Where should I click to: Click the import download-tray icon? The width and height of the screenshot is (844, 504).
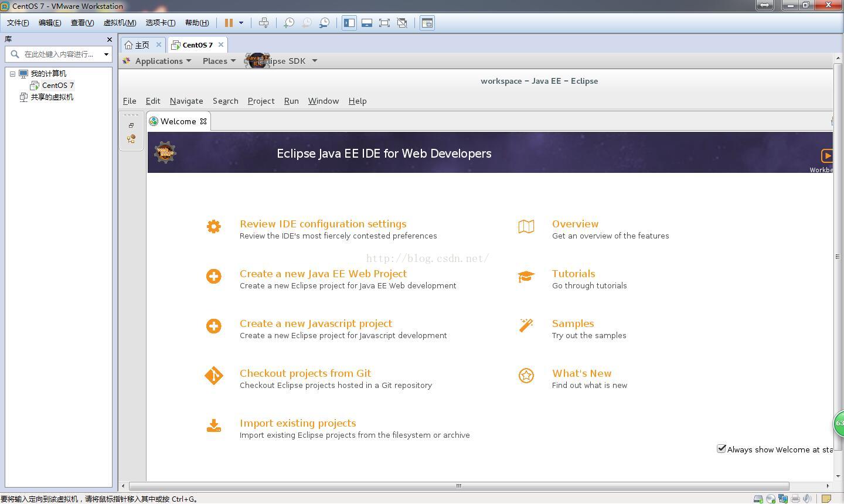(214, 425)
